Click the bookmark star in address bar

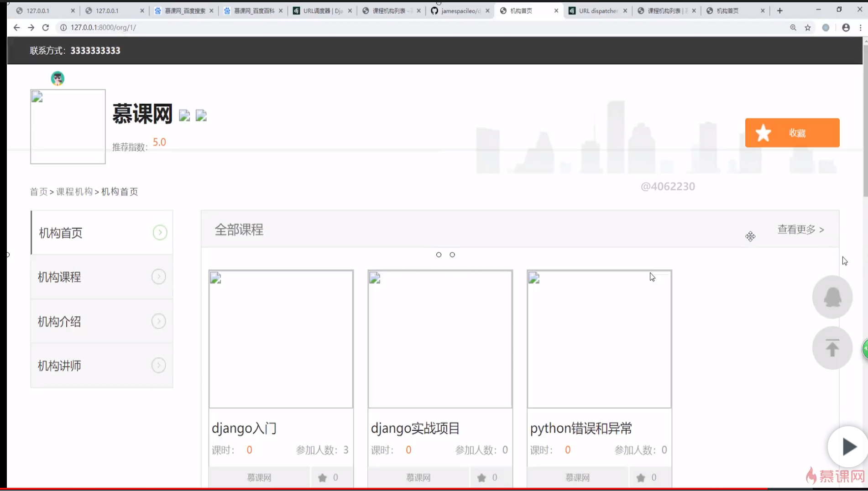(x=808, y=27)
